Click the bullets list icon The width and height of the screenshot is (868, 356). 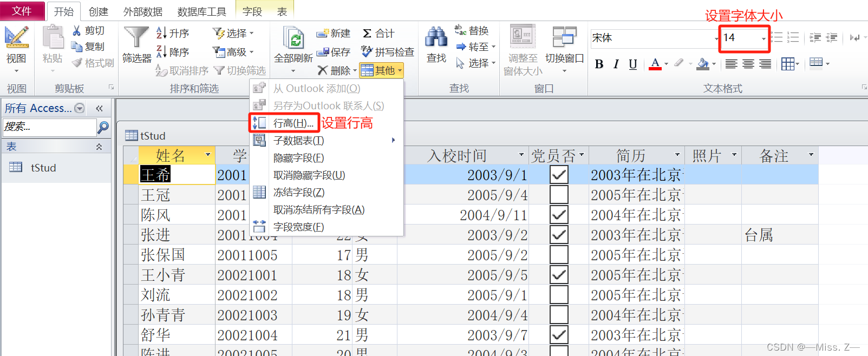[x=778, y=37]
